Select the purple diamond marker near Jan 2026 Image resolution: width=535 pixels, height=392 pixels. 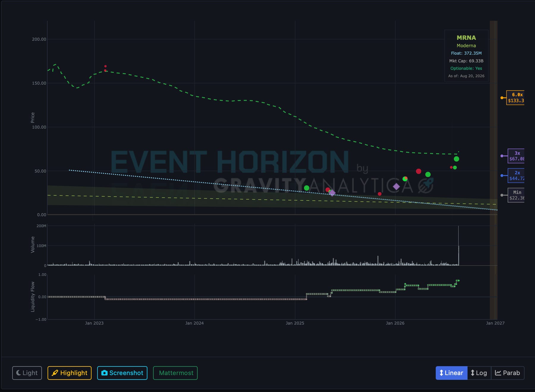pyautogui.click(x=396, y=186)
